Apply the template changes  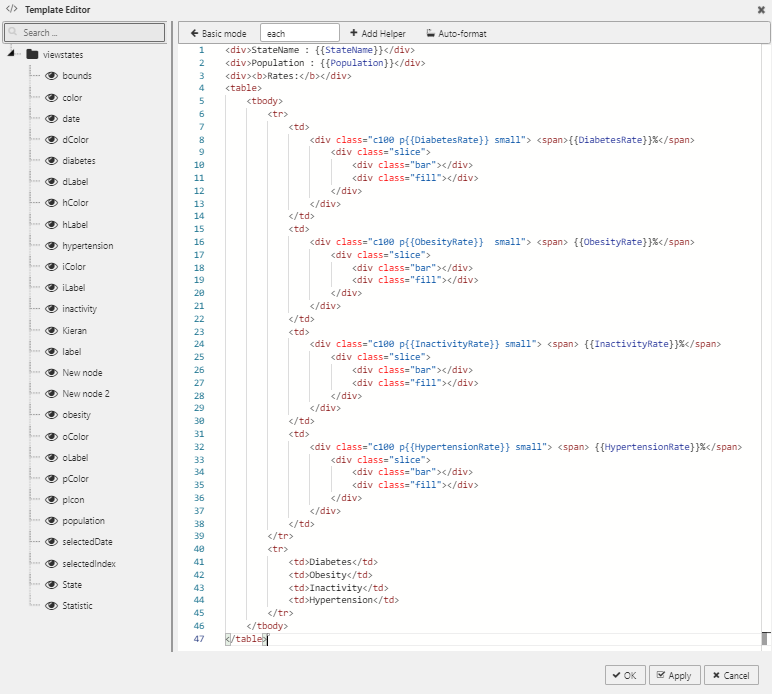674,675
